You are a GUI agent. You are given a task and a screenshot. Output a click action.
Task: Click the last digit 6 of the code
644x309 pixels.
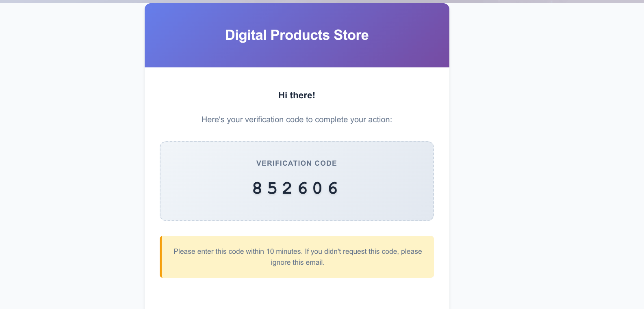(x=333, y=188)
